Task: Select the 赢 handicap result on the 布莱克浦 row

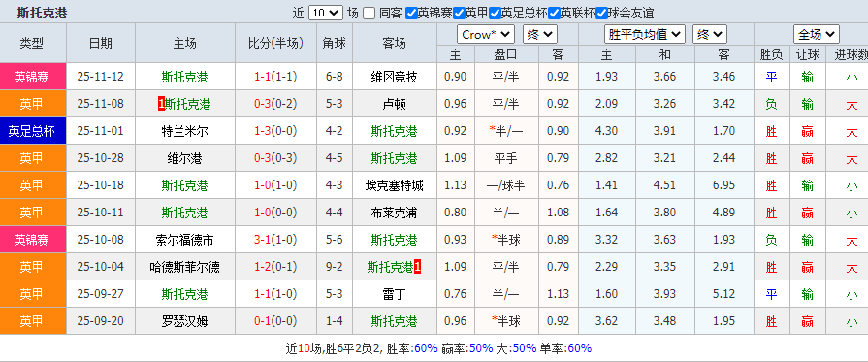Action: click(807, 213)
